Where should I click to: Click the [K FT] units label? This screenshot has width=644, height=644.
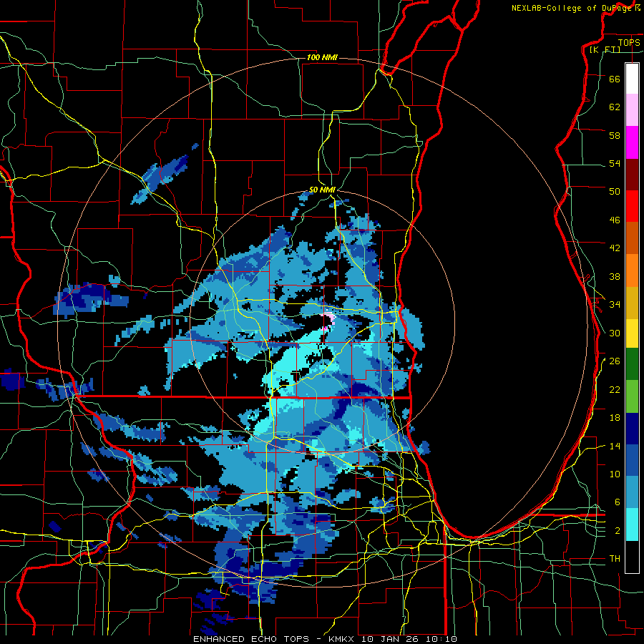coord(605,49)
